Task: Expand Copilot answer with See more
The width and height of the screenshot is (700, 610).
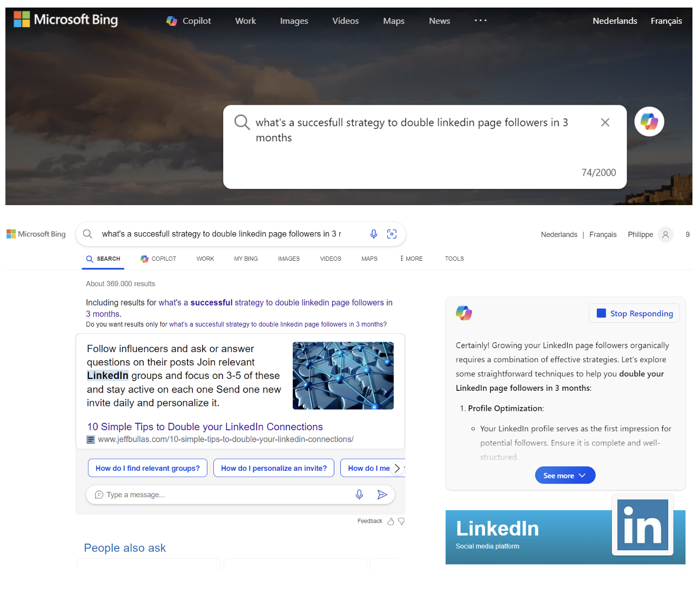Action: click(x=565, y=475)
